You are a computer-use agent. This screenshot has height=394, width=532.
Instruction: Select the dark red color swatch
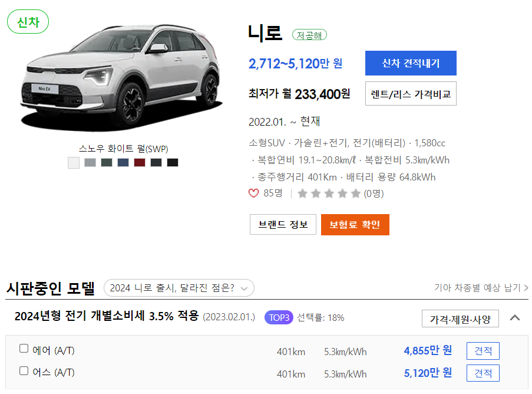click(140, 163)
